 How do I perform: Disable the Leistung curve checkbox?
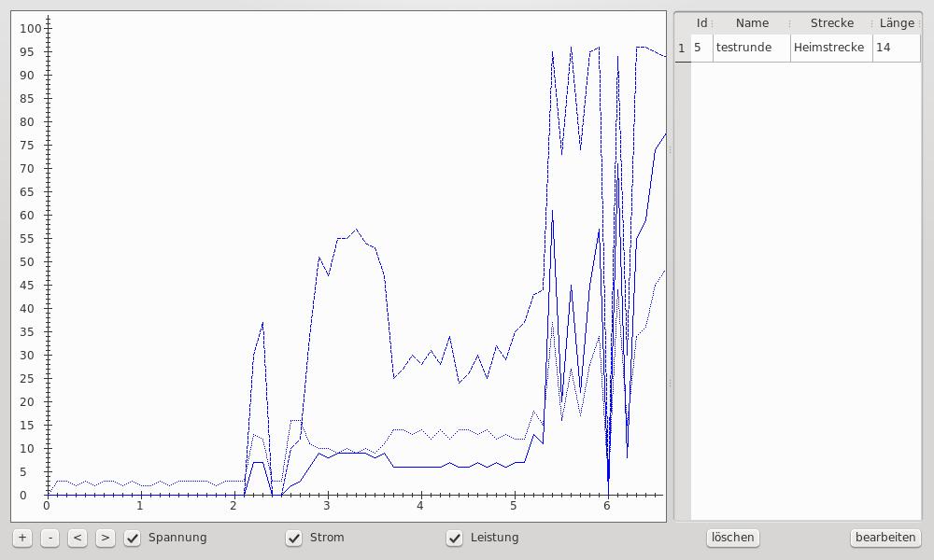[455, 538]
